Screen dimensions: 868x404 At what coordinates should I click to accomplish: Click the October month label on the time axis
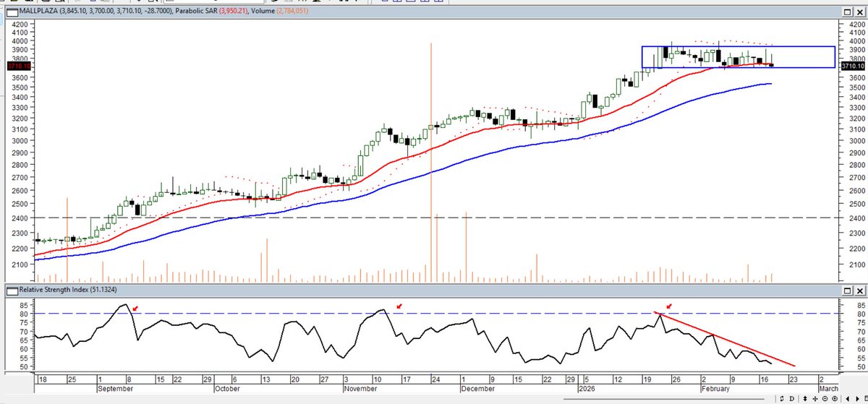coord(227,389)
